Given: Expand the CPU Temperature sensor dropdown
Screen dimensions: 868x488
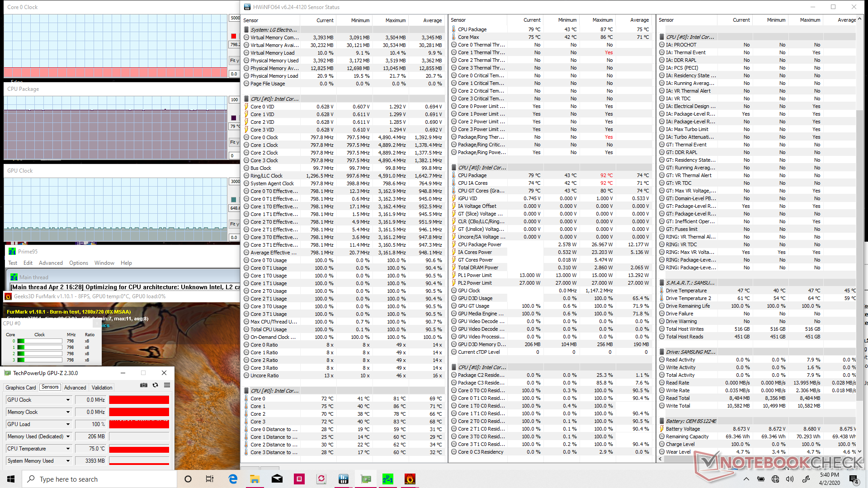Looking at the screenshot, I should tap(68, 449).
